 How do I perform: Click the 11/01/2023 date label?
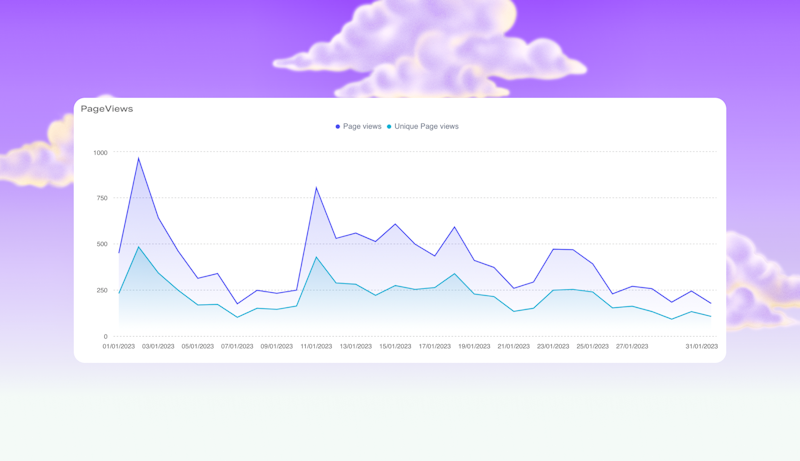point(316,346)
